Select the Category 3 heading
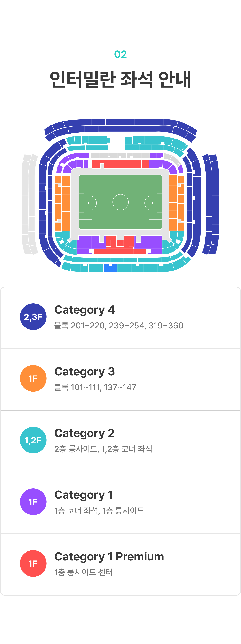Viewport: 241px width, 644px height. pos(85,371)
